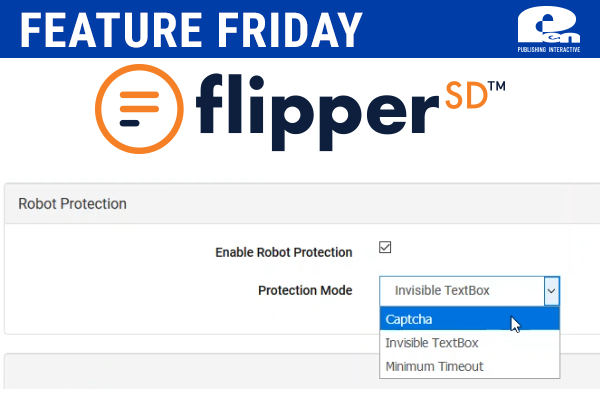Click the Protection Mode label
The image size is (600, 400).
pos(305,291)
